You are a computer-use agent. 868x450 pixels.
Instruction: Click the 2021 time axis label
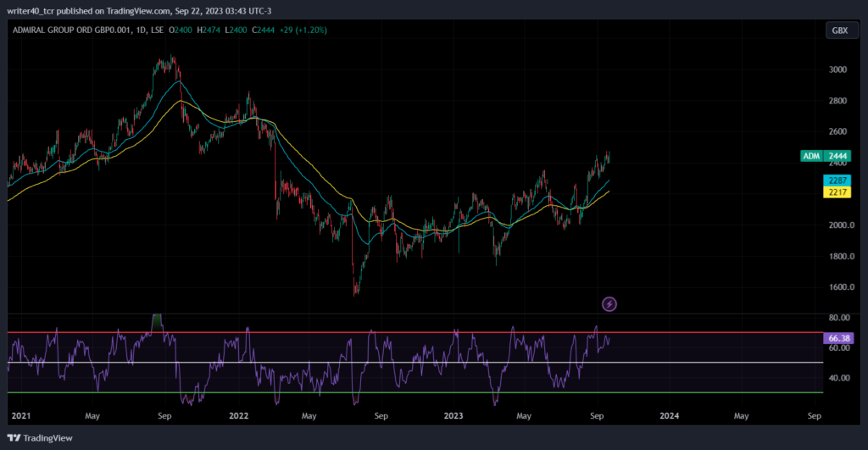(x=21, y=416)
